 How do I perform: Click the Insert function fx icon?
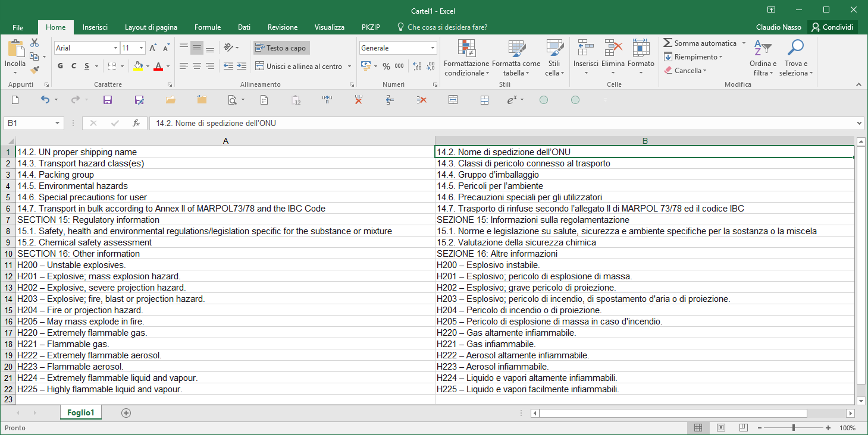(x=136, y=123)
